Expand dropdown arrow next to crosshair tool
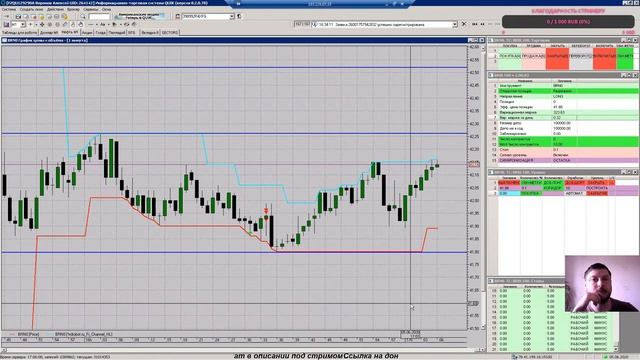 point(36,24)
